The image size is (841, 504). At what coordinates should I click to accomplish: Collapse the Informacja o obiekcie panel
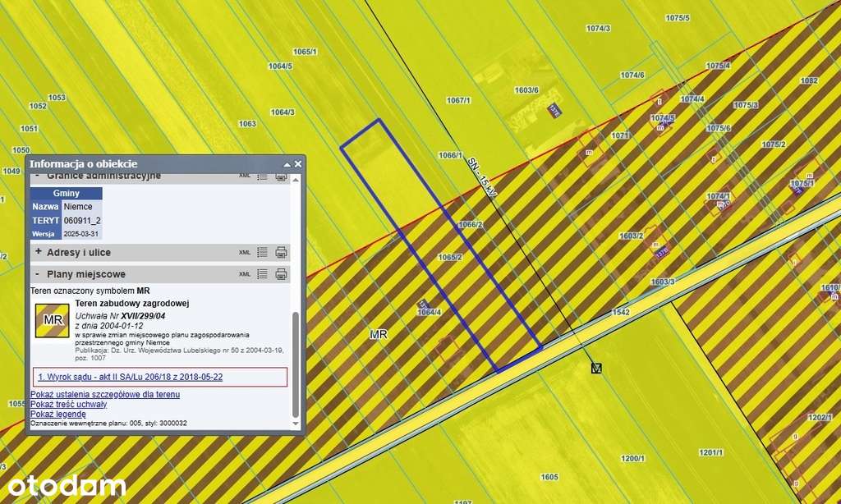(x=287, y=165)
